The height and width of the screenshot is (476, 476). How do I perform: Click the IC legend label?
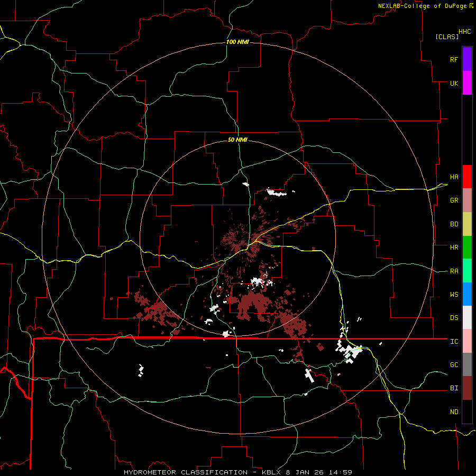coord(454,342)
